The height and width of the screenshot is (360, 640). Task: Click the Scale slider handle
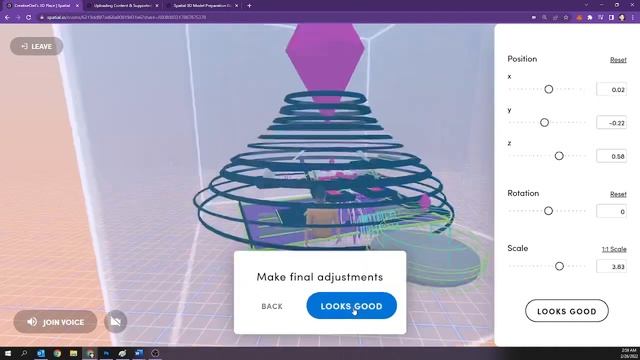coord(559,266)
